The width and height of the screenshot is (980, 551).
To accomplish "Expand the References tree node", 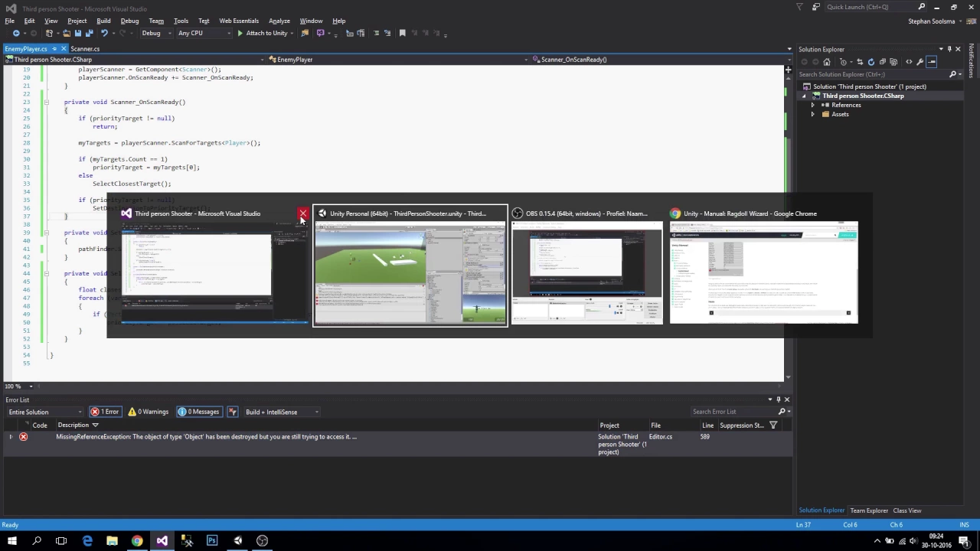I will click(813, 105).
